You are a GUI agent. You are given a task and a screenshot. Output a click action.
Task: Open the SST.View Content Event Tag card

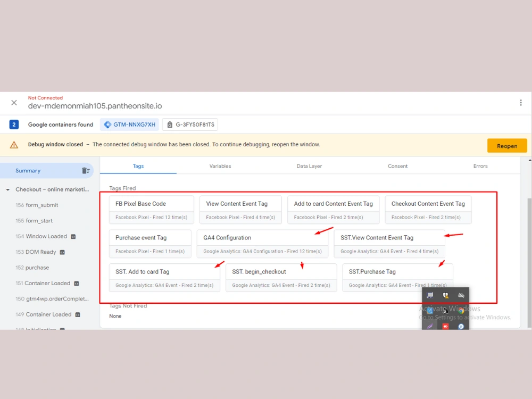(x=389, y=244)
